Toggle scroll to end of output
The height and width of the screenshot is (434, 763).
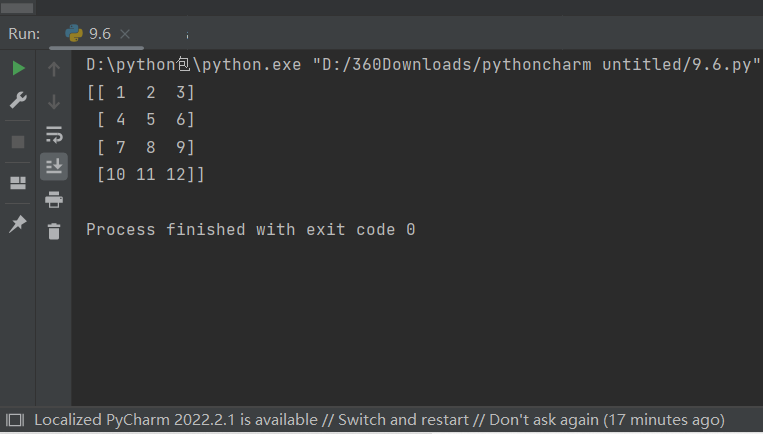pos(54,166)
